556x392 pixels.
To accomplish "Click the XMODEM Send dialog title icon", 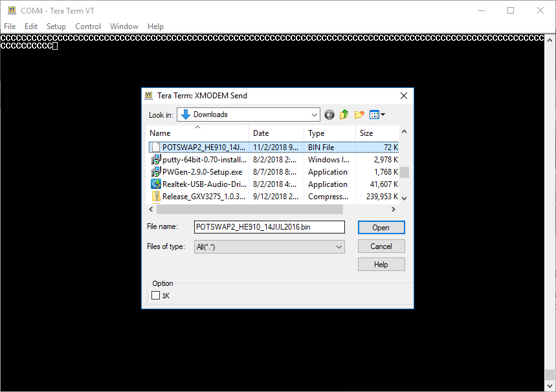I will click(149, 95).
